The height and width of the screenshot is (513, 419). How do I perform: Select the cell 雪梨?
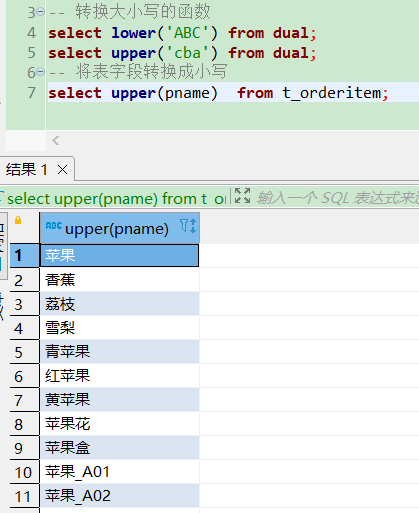pos(119,328)
